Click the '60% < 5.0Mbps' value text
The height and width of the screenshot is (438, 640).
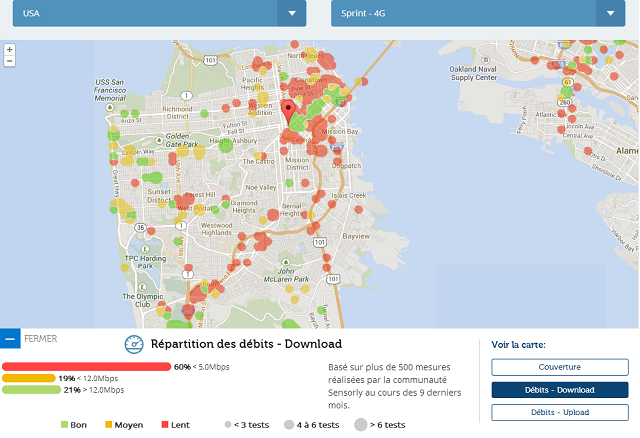pyautogui.click(x=202, y=367)
